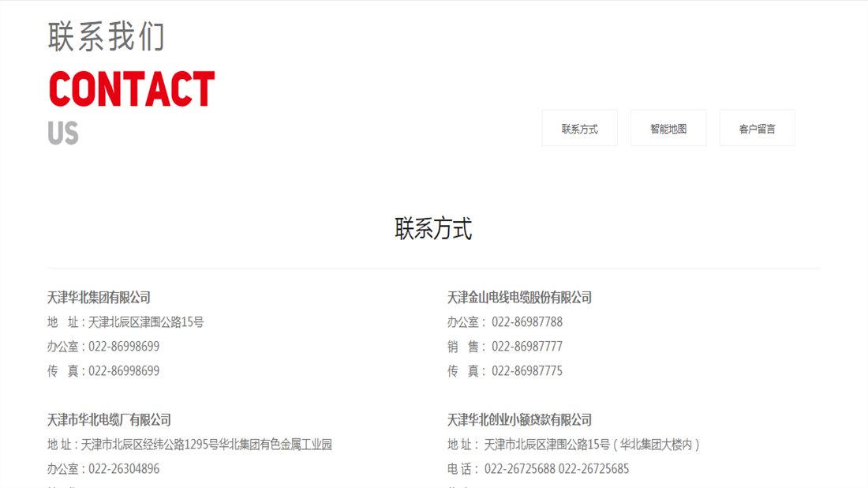Select company name 天津市华北电缆厂有限公司
Viewport: 868px width, 488px height.
[x=109, y=420]
